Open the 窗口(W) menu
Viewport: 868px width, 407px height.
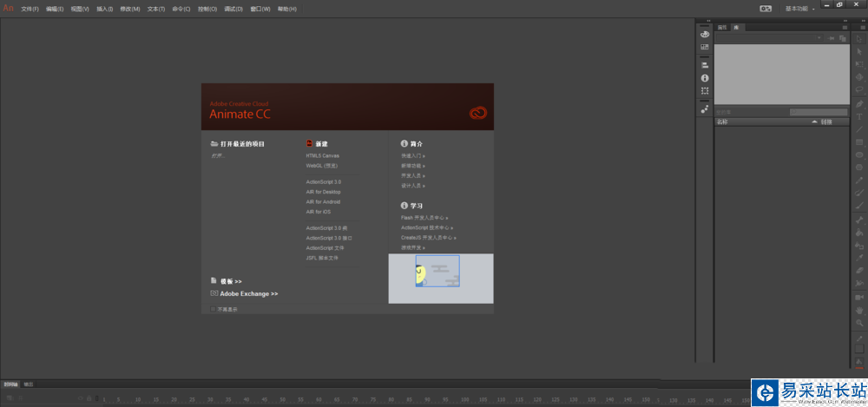point(260,9)
